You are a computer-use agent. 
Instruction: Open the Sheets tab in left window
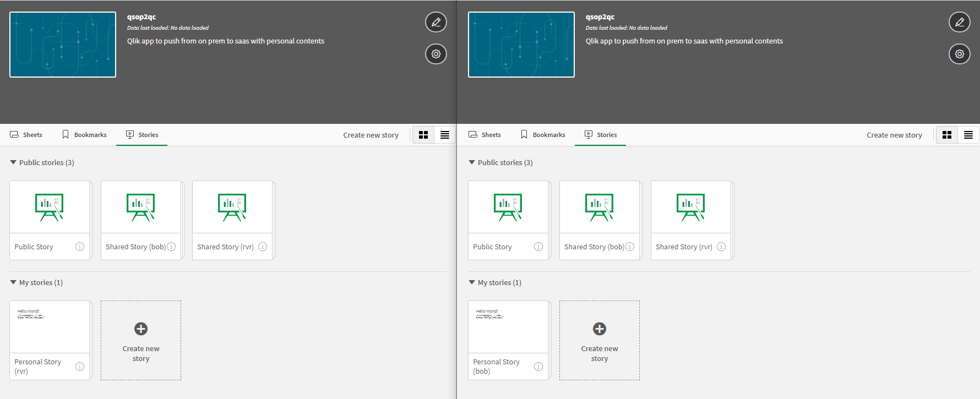pyautogui.click(x=26, y=135)
